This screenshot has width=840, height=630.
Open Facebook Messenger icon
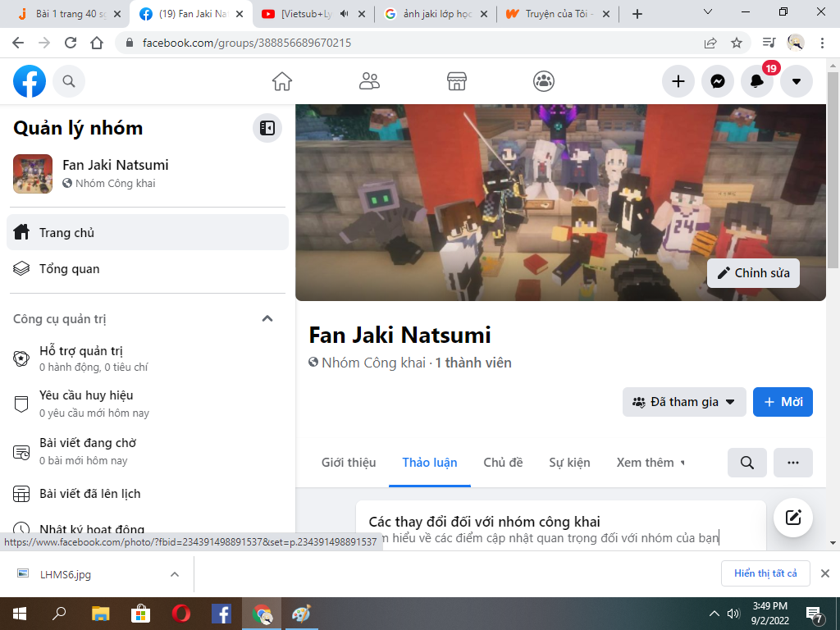(718, 81)
